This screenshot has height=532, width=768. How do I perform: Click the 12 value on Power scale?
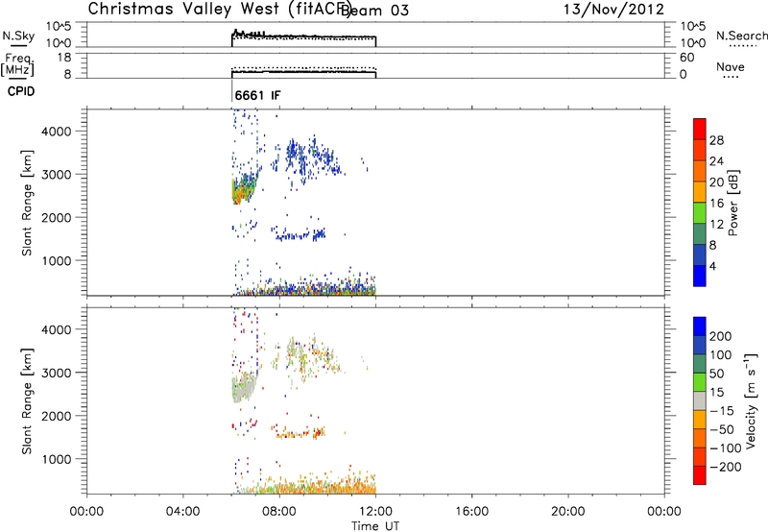click(716, 225)
